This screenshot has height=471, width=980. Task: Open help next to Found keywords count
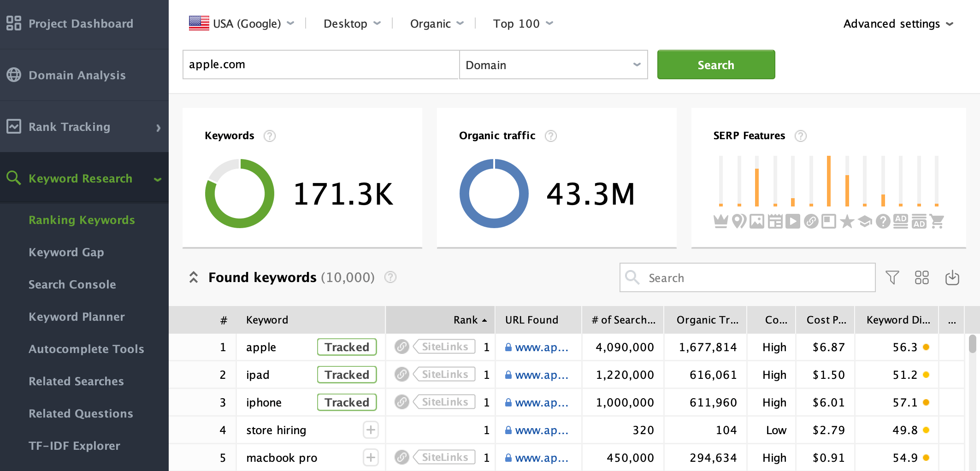coord(390,277)
